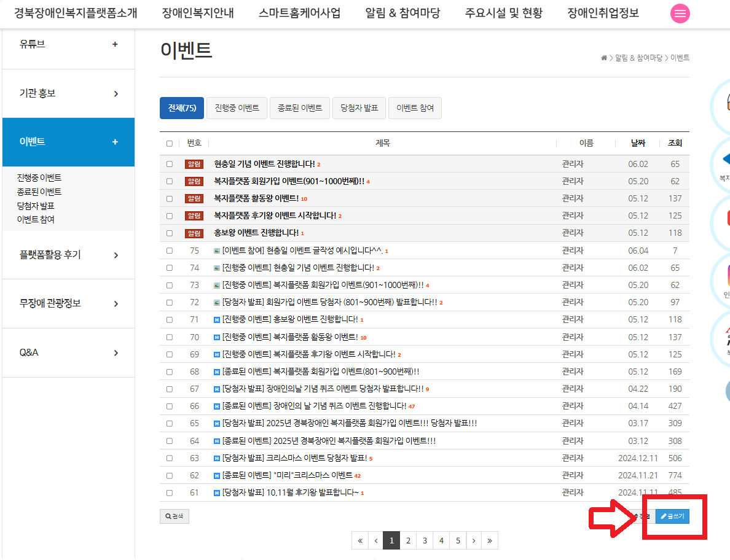The height and width of the screenshot is (560, 730).
Task: Check the box on the 현충일 기념 notice row
Action: (170, 164)
